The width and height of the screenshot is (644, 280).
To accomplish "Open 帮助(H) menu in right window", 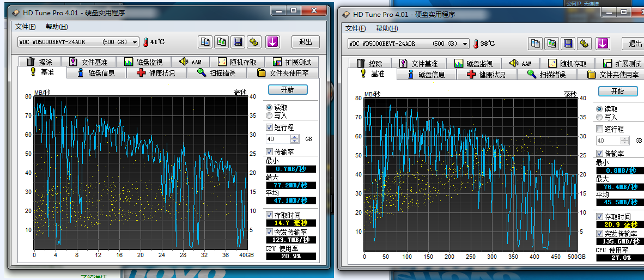I will [387, 28].
